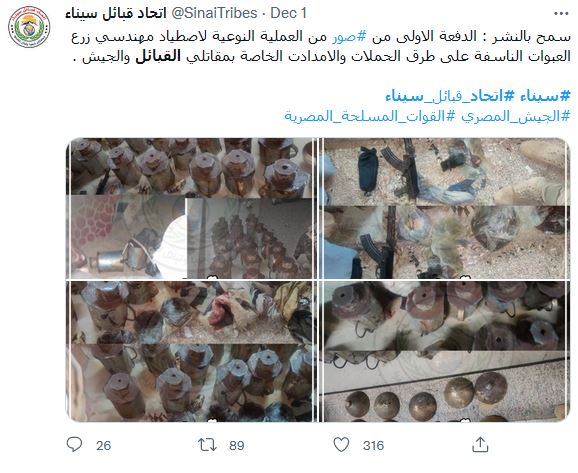The width and height of the screenshot is (578, 473).
Task: Click the retweet arrows icon
Action: click(x=207, y=445)
